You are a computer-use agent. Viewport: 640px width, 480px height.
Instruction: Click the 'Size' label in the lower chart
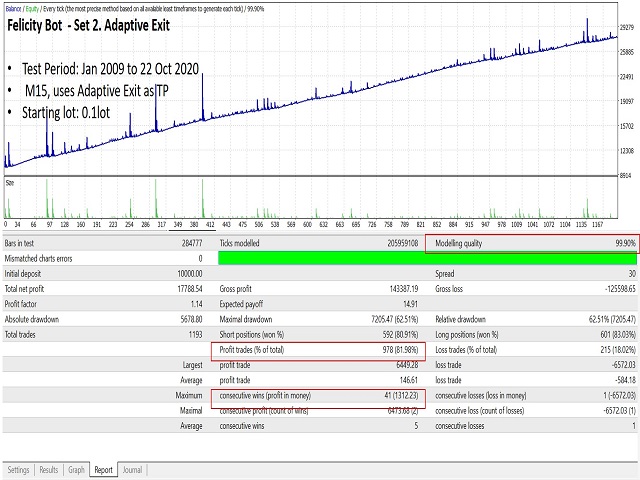pos(10,183)
